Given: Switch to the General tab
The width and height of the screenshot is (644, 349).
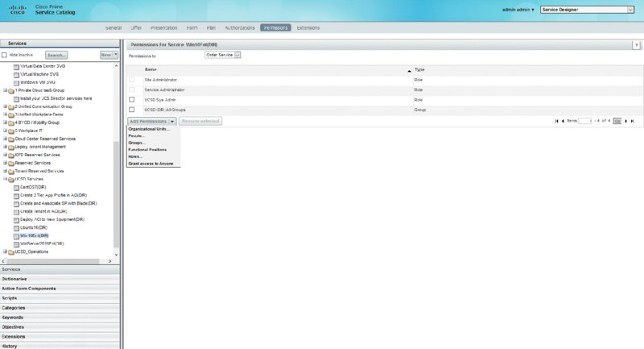Looking at the screenshot, I should pos(114,28).
